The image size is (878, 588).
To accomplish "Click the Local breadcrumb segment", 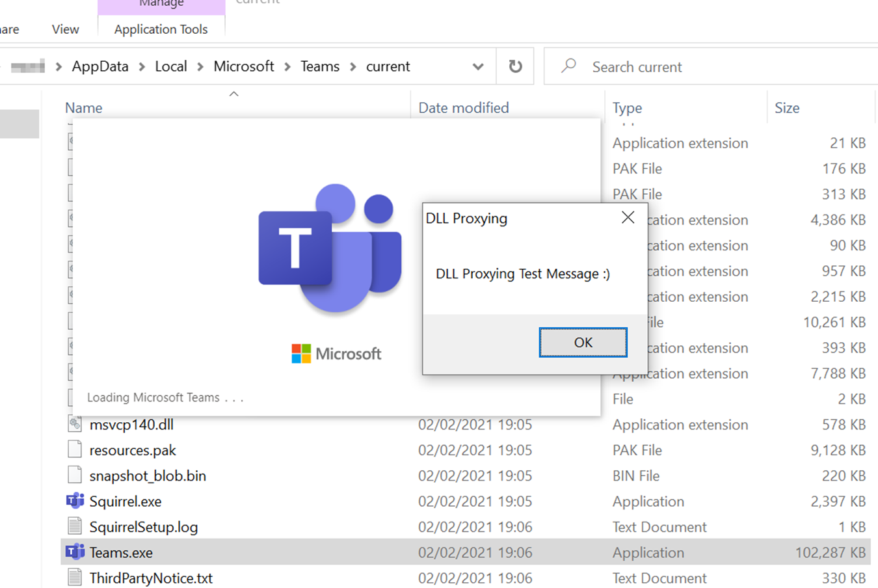I will 171,66.
